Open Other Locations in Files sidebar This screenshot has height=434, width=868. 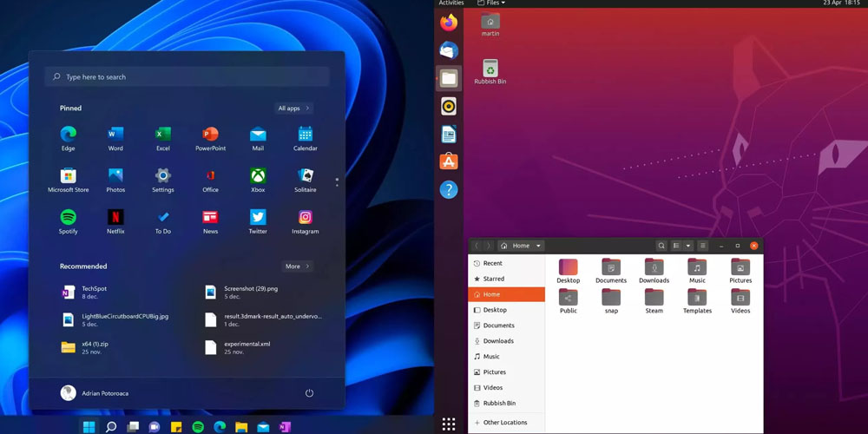(x=507, y=423)
